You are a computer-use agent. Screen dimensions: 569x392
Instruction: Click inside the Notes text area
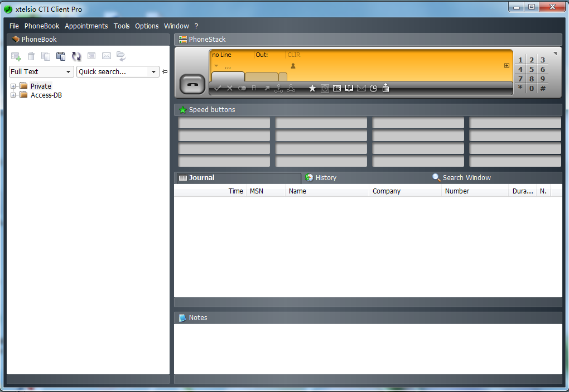(x=368, y=349)
